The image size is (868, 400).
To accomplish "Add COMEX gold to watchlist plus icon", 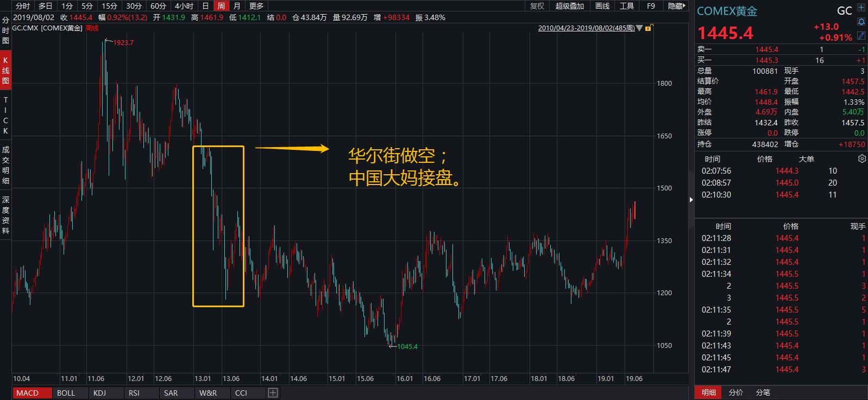I will (x=861, y=8).
